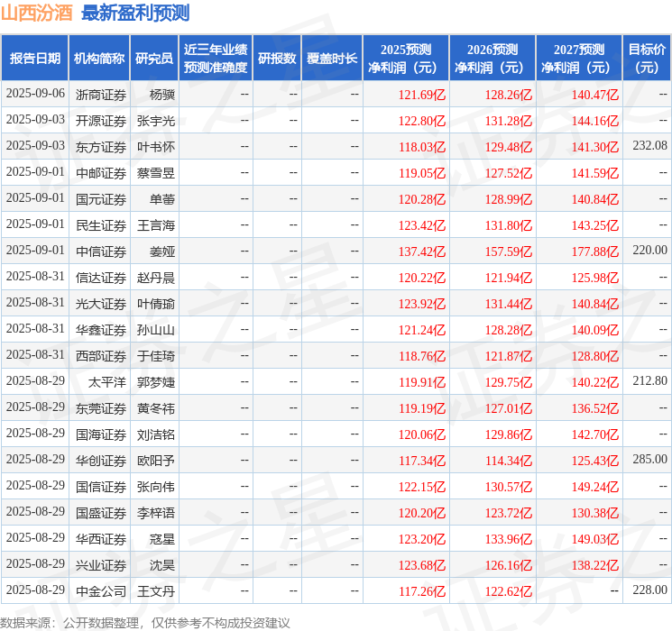Click the 研究员 column header
672x631 pixels.
[x=154, y=59]
